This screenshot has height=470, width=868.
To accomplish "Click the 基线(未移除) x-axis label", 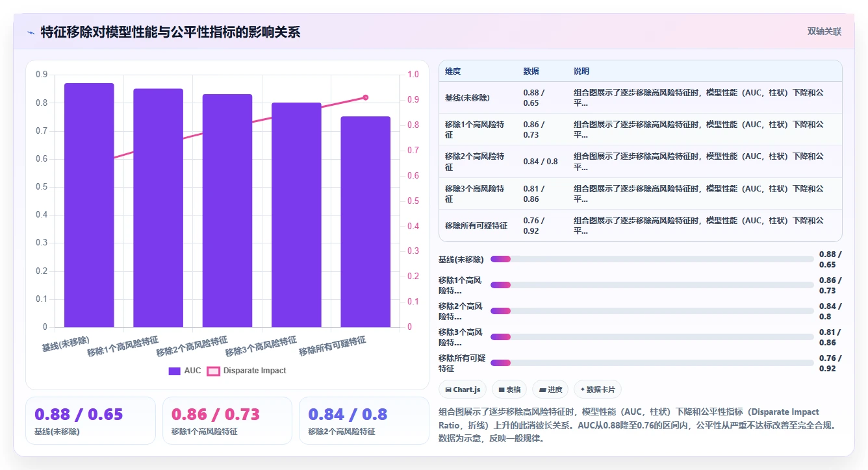I will pos(66,344).
